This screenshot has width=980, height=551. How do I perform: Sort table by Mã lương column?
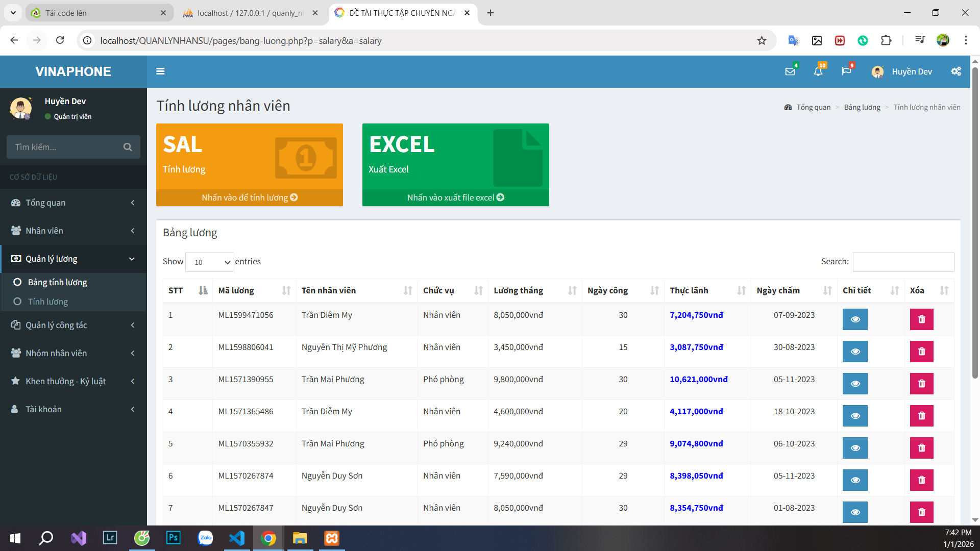tap(254, 290)
